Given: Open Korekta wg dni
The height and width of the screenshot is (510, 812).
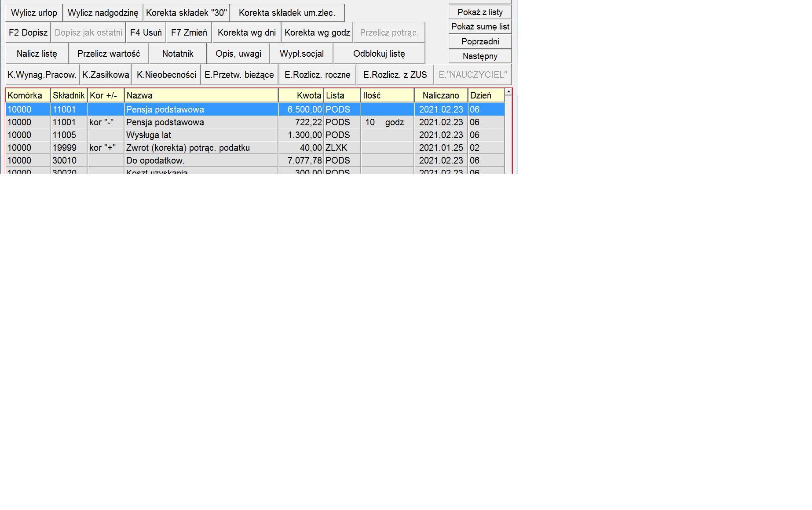Looking at the screenshot, I should point(247,33).
